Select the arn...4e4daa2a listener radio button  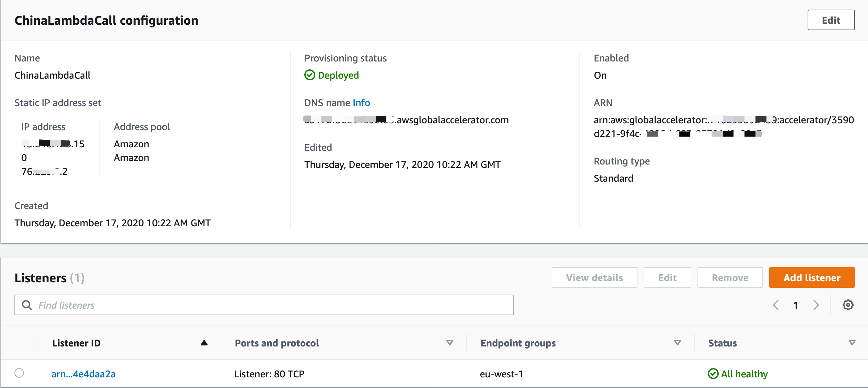pyautogui.click(x=19, y=373)
